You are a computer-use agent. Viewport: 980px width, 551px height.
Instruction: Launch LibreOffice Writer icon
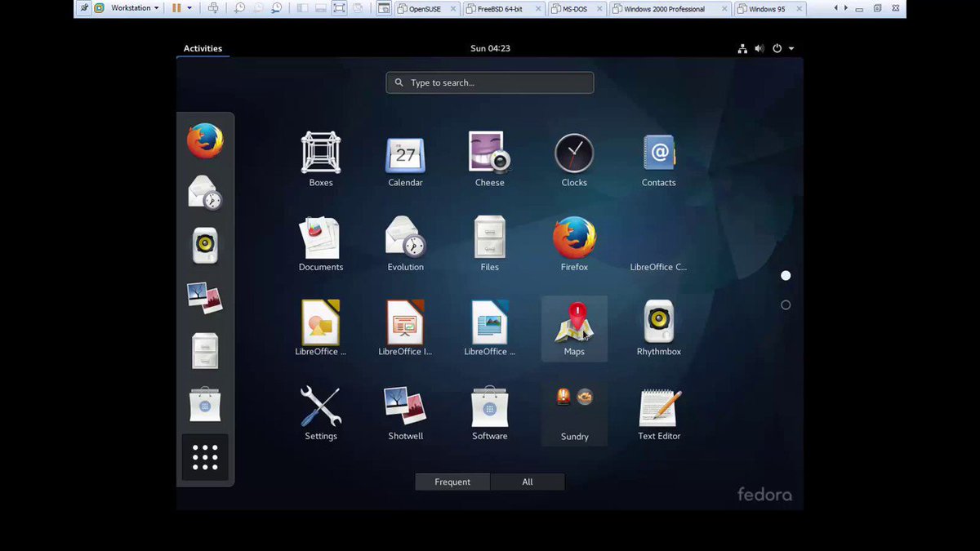489,327
